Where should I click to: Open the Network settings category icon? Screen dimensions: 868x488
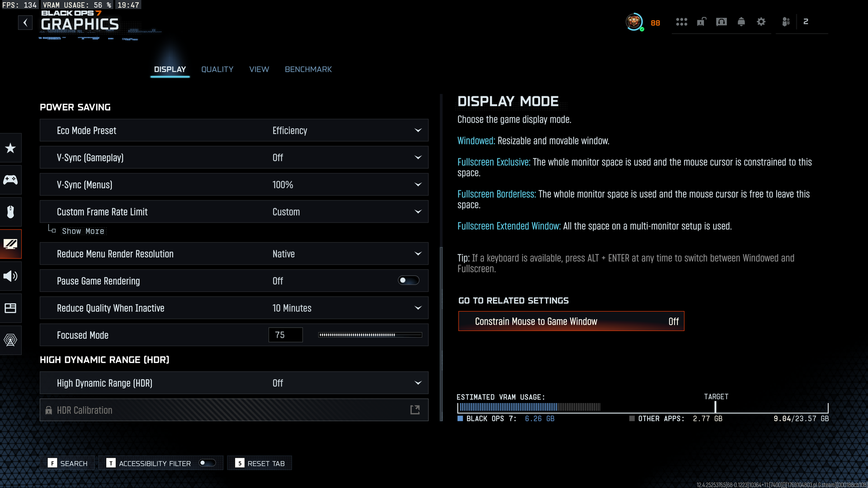(10, 340)
